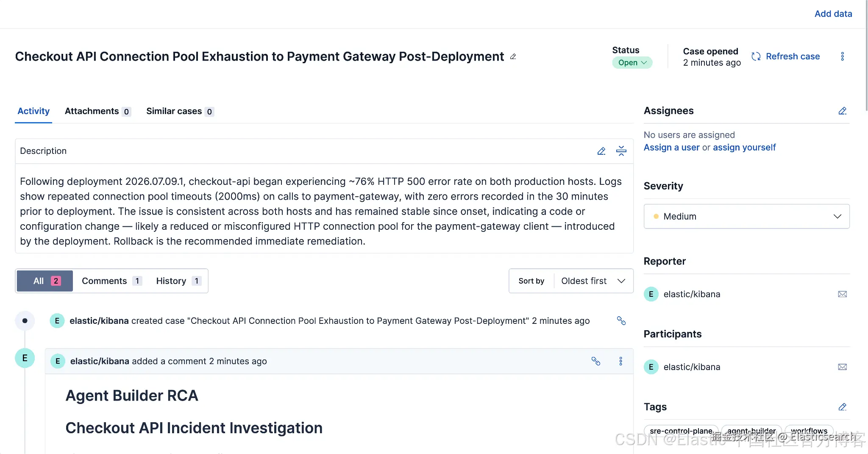The image size is (868, 454).
Task: Edit the Description using the pencil icon
Action: 601,151
